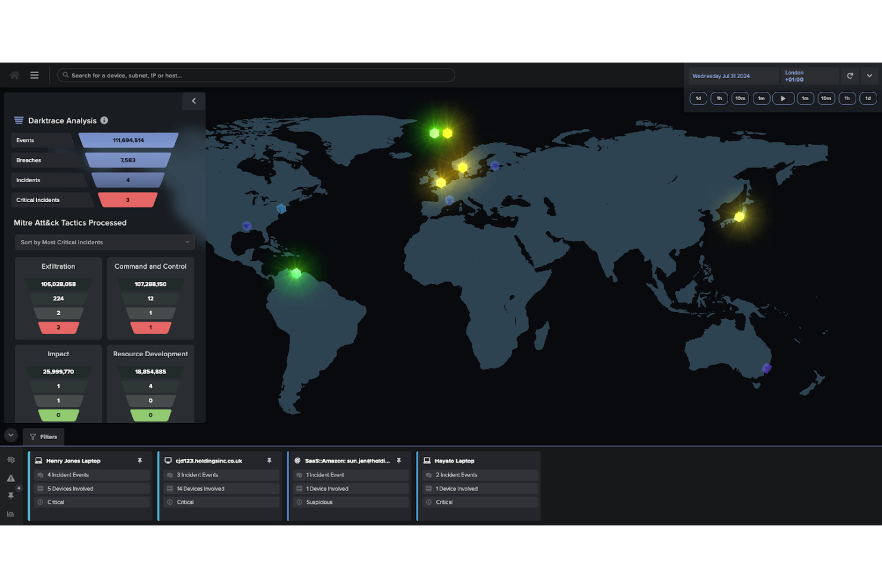Collapse the Darktrace Analysis panel with its chevron

coord(193,101)
